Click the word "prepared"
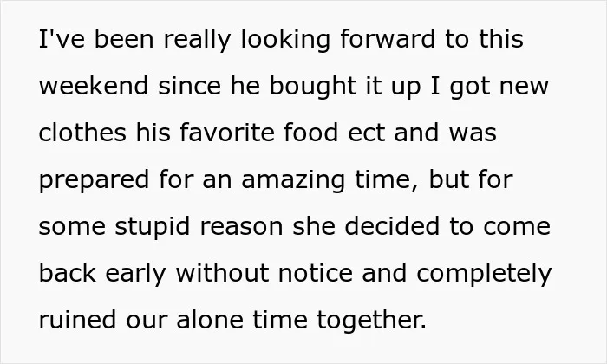Viewport: 607px width, 364px height. pyautogui.click(x=94, y=180)
